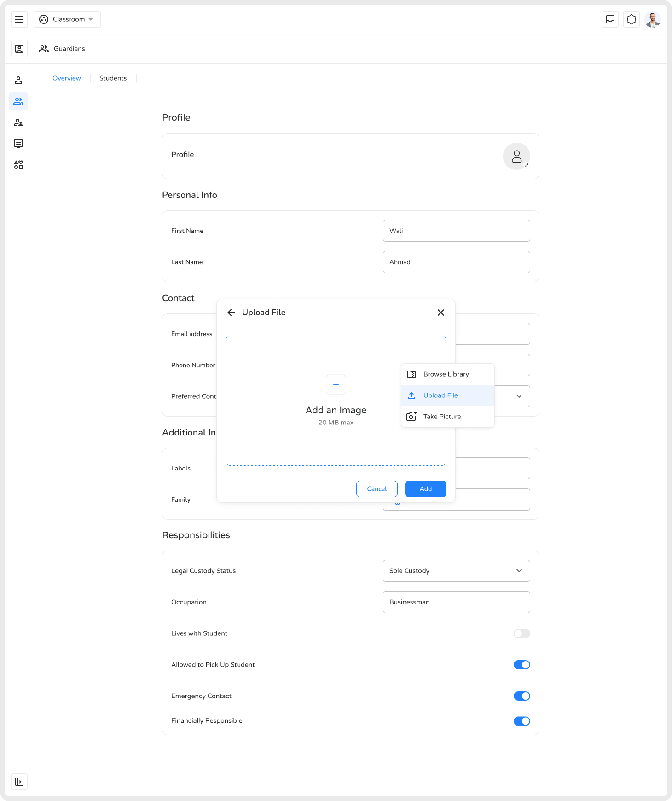
Task: Select Browse Library from the menu
Action: (446, 374)
